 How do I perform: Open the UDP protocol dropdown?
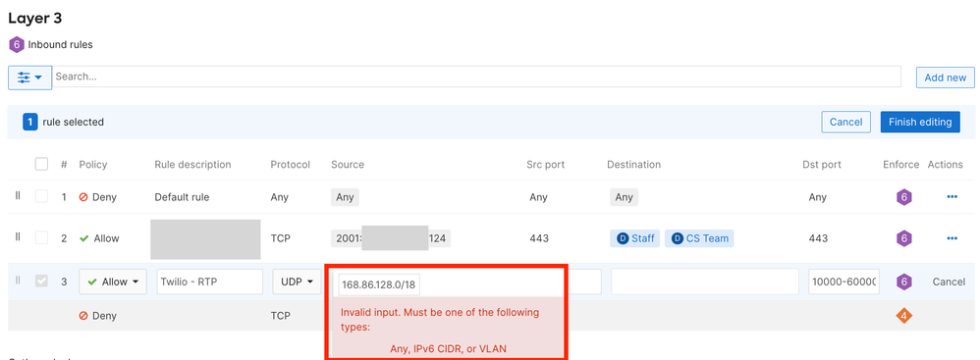297,282
